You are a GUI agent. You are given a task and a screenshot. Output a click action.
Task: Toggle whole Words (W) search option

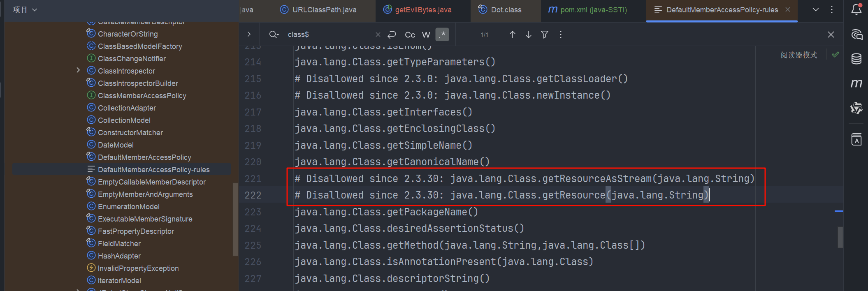tap(426, 35)
